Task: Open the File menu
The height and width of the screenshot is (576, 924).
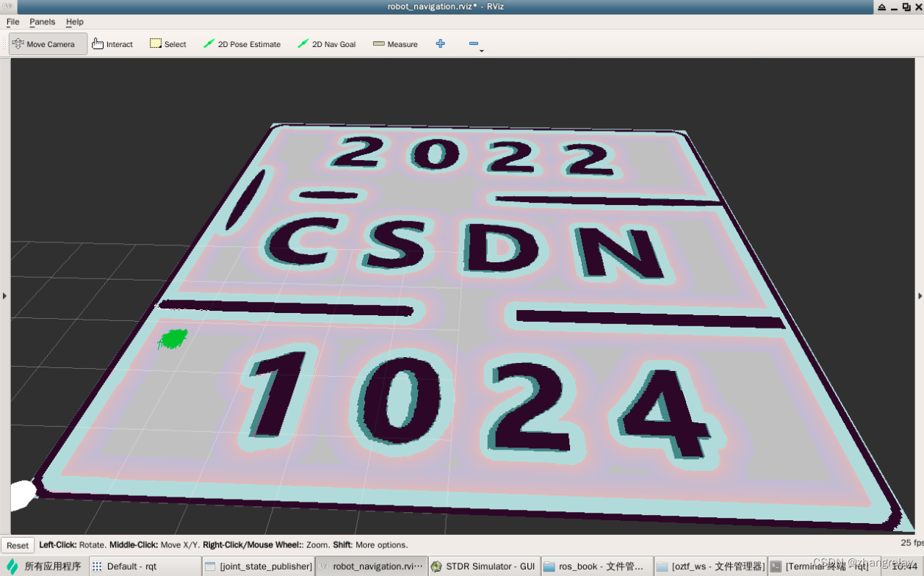Action: coord(13,22)
